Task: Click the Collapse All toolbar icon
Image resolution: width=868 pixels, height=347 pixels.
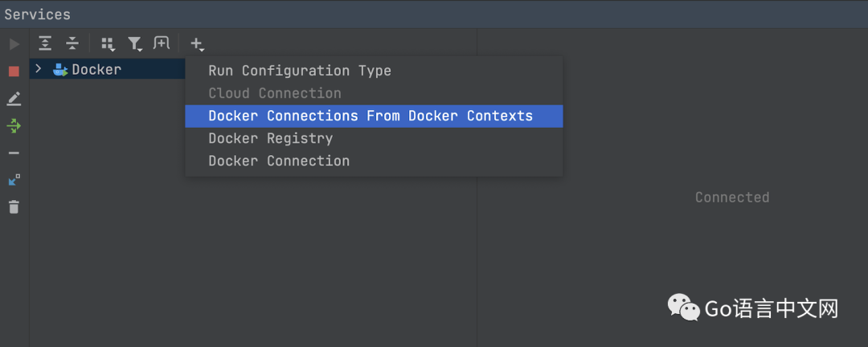Action: [x=72, y=43]
